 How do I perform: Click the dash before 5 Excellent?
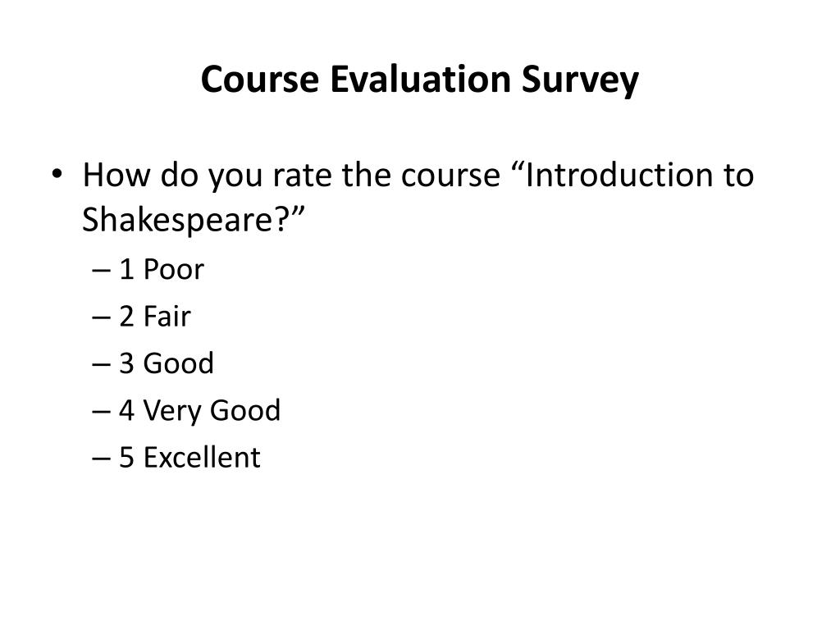point(101,459)
